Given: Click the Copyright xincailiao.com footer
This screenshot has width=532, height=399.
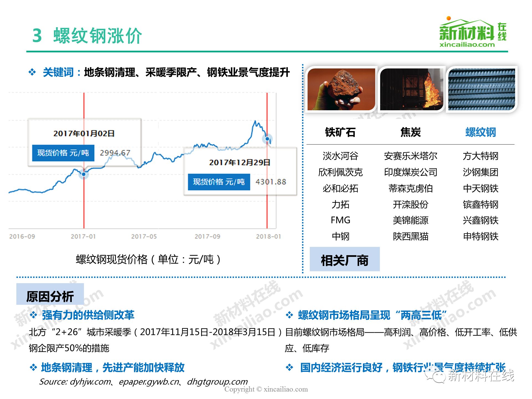Looking at the screenshot, I should click(x=266, y=389).
